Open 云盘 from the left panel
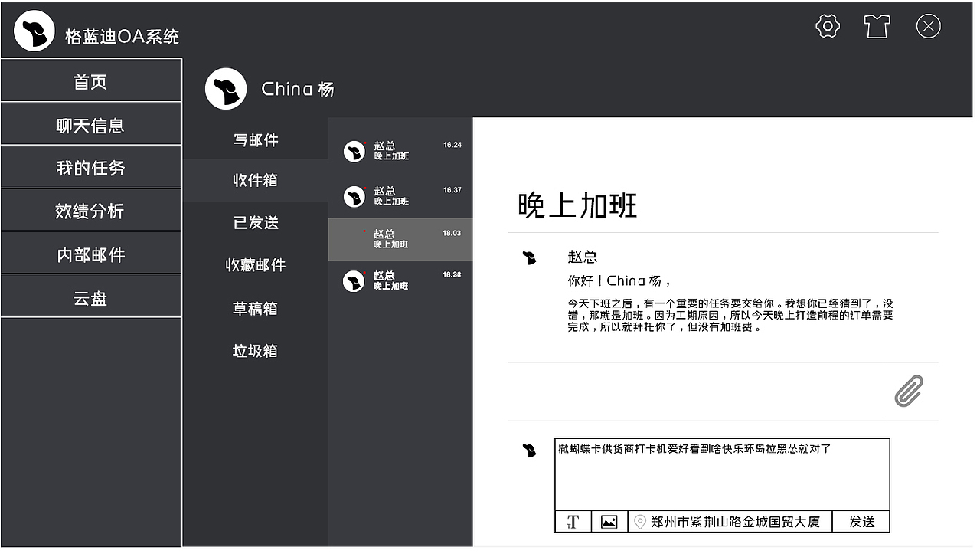The height and width of the screenshot is (554, 980). pos(90,296)
